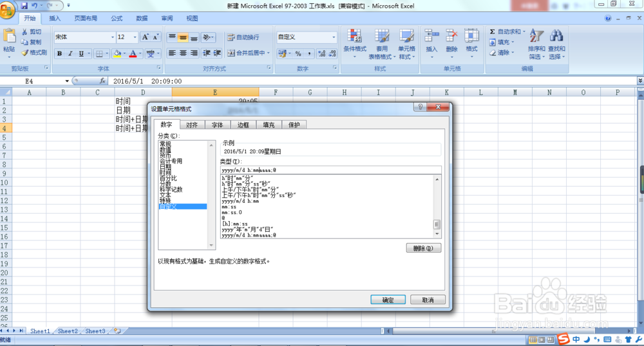Switch to Border (边框) tab in dialog
The width and height of the screenshot is (644, 346).
[x=243, y=125]
